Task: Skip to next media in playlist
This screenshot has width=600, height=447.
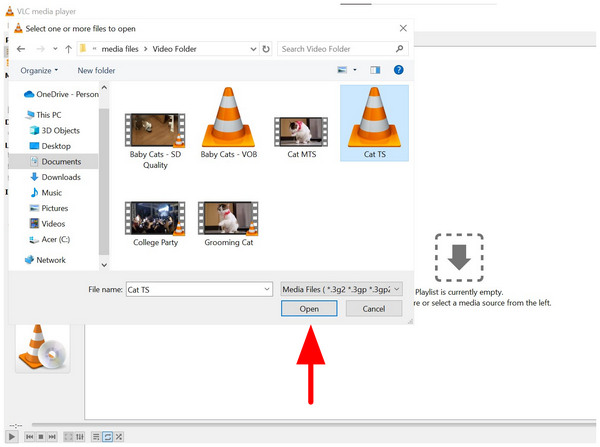Action: [x=52, y=437]
